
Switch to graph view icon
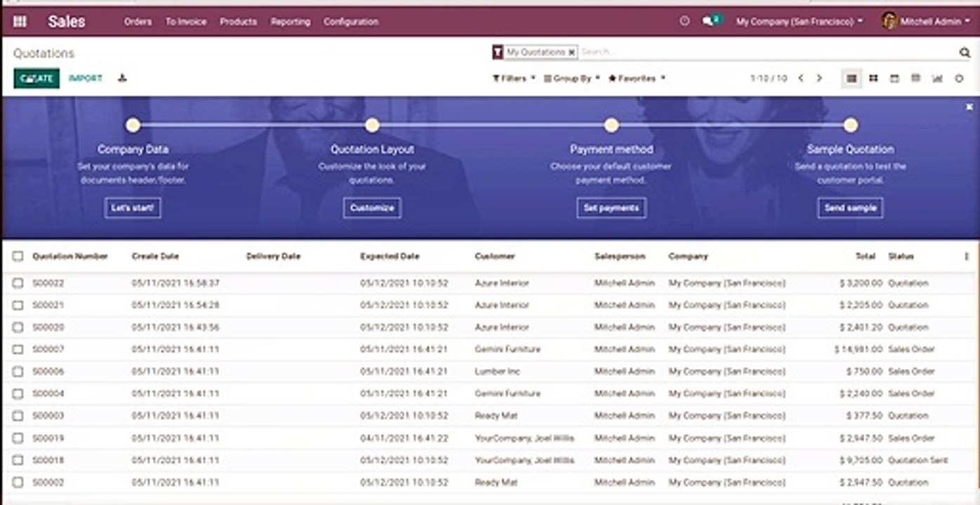[937, 79]
